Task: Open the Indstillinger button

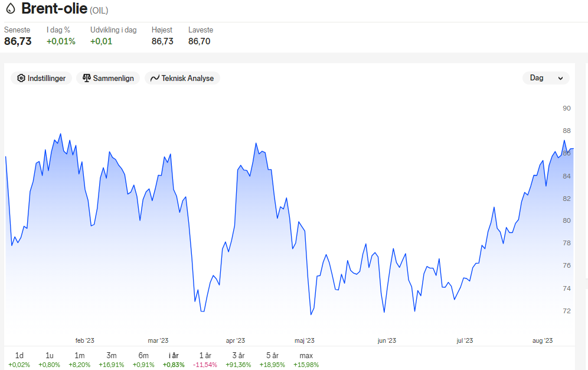Action: click(x=41, y=78)
